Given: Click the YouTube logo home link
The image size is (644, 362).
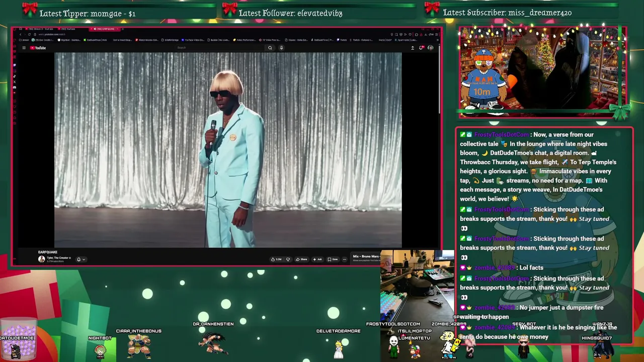Looking at the screenshot, I should [x=38, y=48].
